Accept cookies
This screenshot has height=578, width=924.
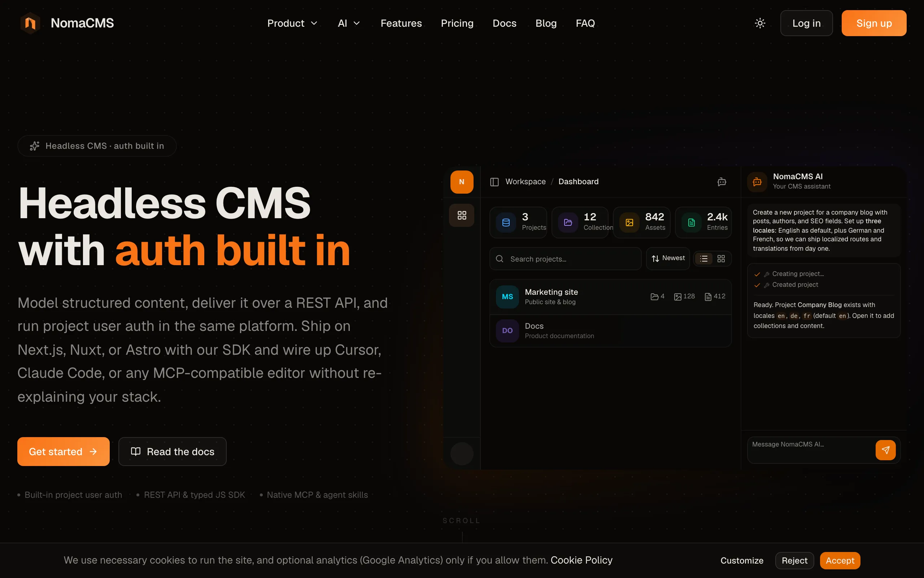(x=840, y=560)
